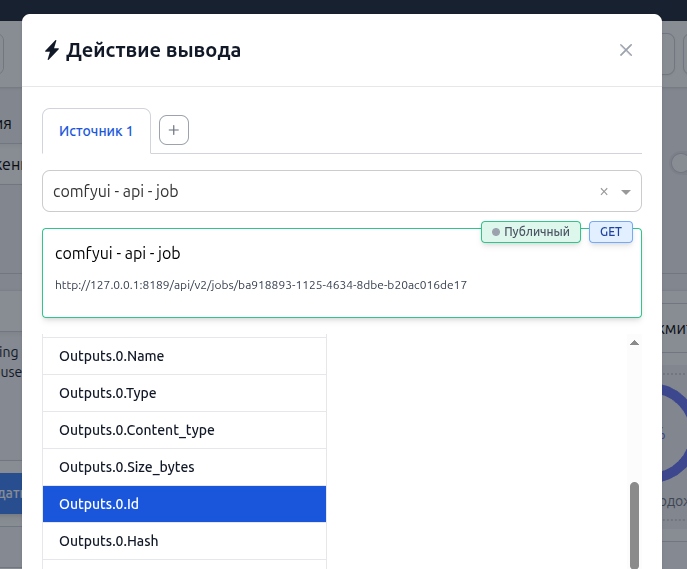Click the lightning bolt icon in header
The height and width of the screenshot is (569, 687).
[52, 50]
